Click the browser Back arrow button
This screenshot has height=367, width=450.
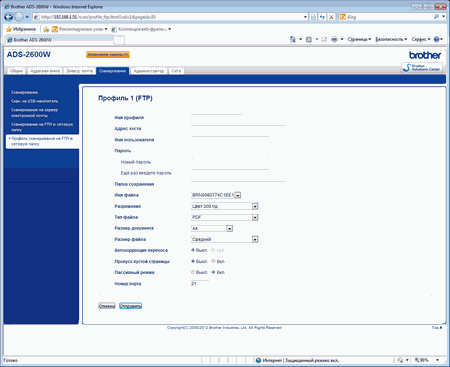point(9,17)
